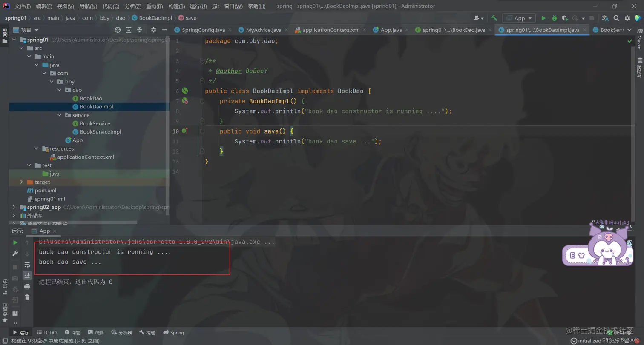Select applicationContext.xml in project tree

pos(86,157)
